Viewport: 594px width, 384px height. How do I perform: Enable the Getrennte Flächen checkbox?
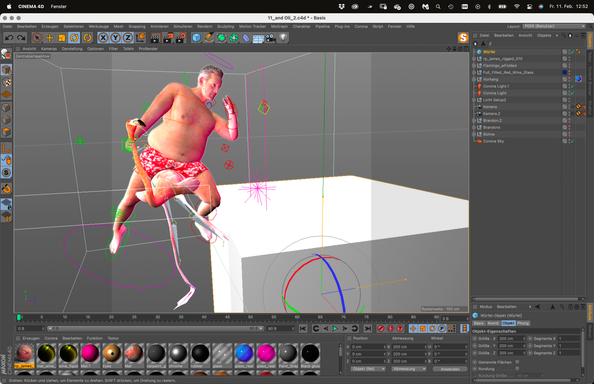coord(517,362)
